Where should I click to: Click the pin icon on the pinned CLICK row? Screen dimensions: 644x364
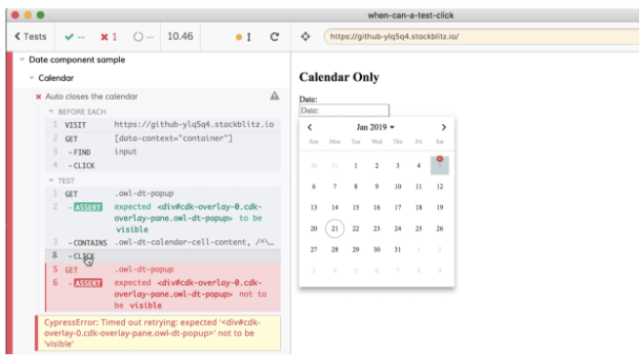(55, 256)
